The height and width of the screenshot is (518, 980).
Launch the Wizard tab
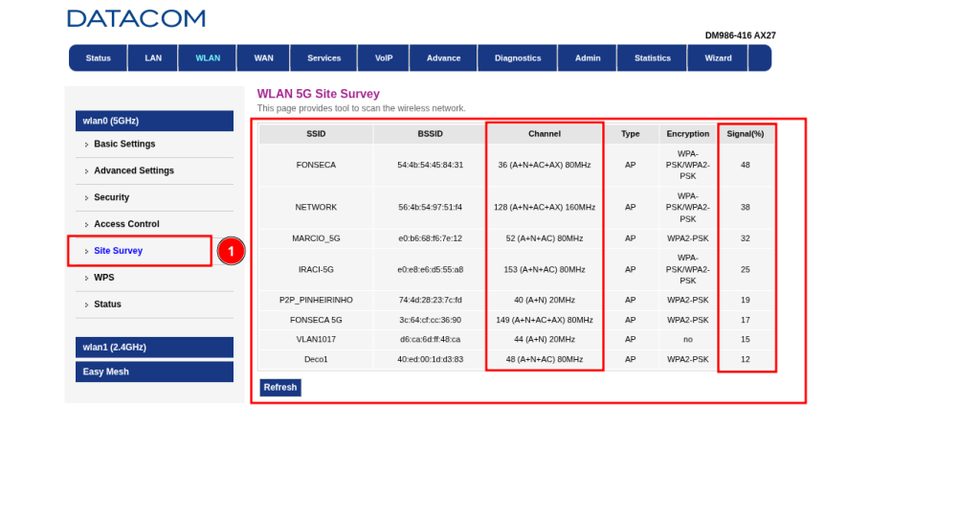click(718, 58)
